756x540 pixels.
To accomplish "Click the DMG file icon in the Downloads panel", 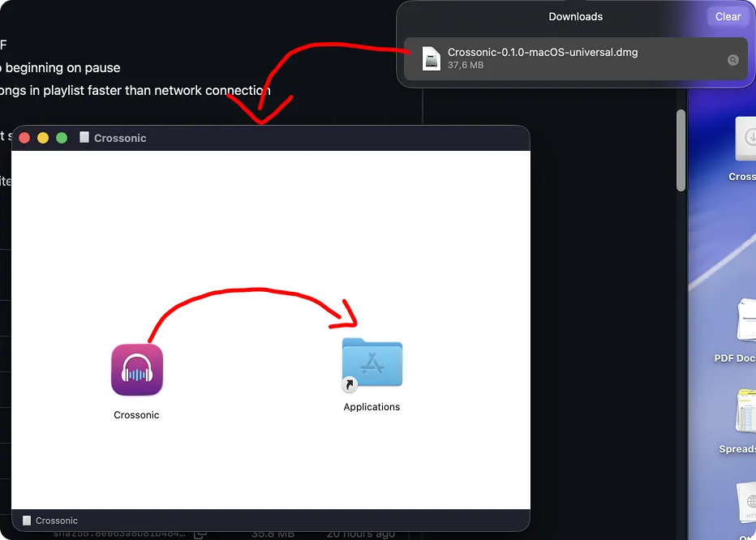I will pos(431,58).
